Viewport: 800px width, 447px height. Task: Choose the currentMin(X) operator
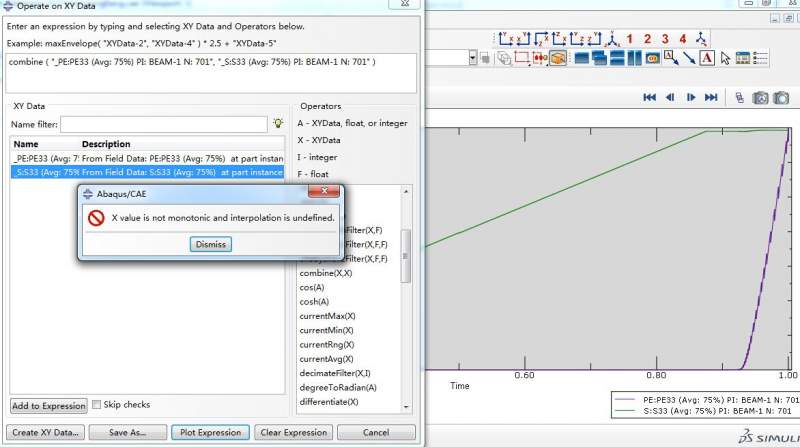(326, 330)
